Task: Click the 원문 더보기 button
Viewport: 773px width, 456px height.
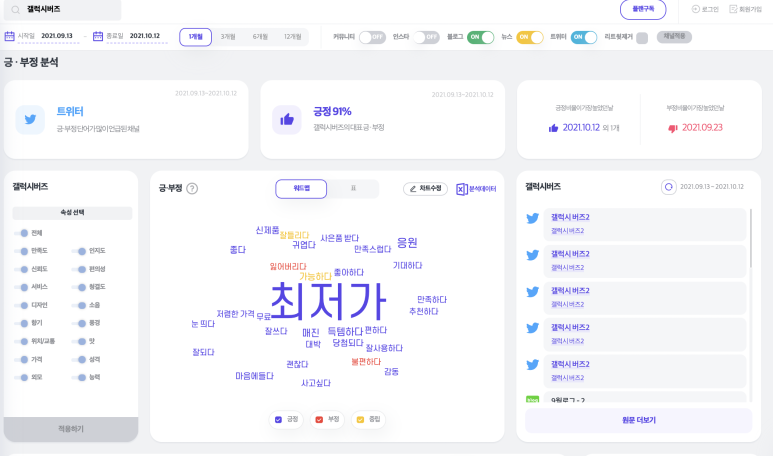Action: 638,421
